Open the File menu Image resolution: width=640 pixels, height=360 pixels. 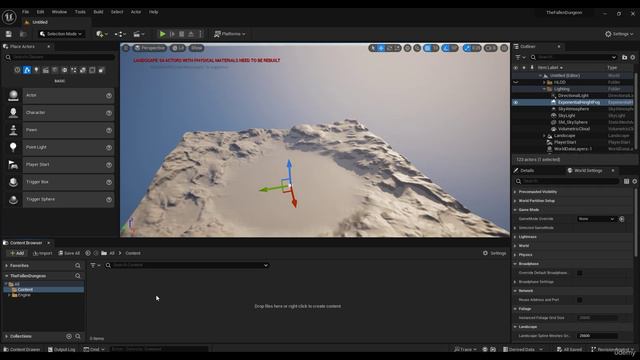pyautogui.click(x=25, y=12)
